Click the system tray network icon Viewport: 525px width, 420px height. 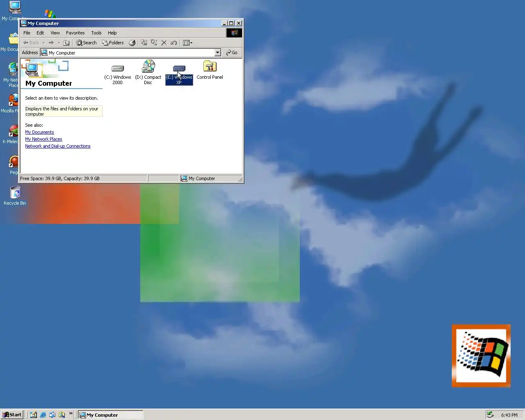tap(490, 415)
